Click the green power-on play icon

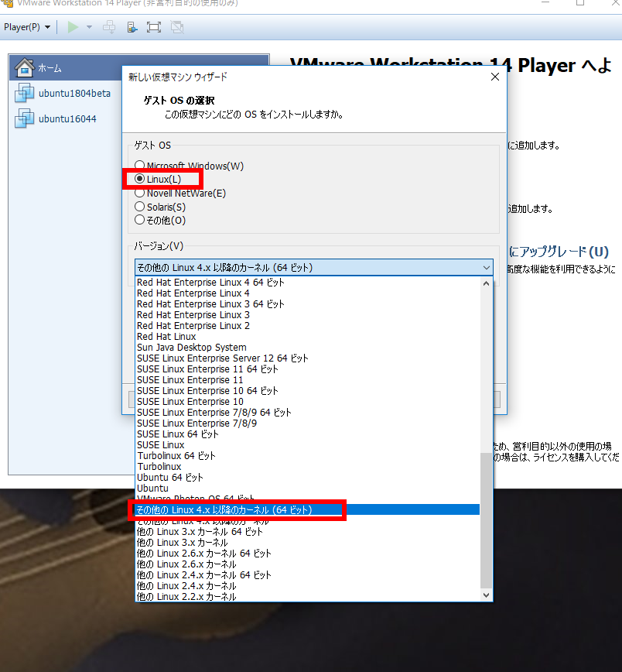point(73,27)
